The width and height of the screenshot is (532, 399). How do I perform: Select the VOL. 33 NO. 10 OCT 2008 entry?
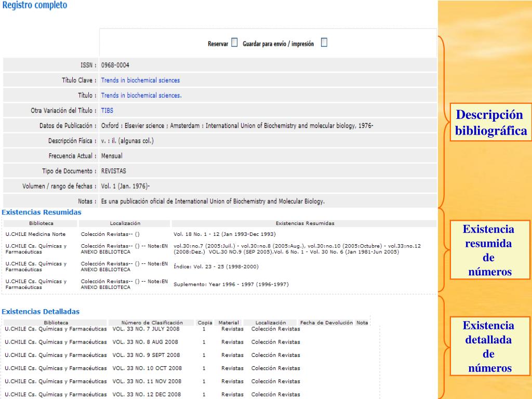[x=147, y=368]
